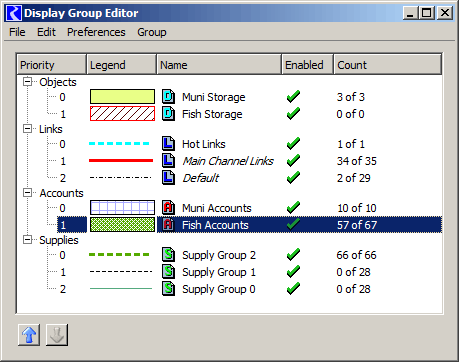The width and height of the screenshot is (459, 362).
Task: Click the Priority column header
Action: point(51,65)
